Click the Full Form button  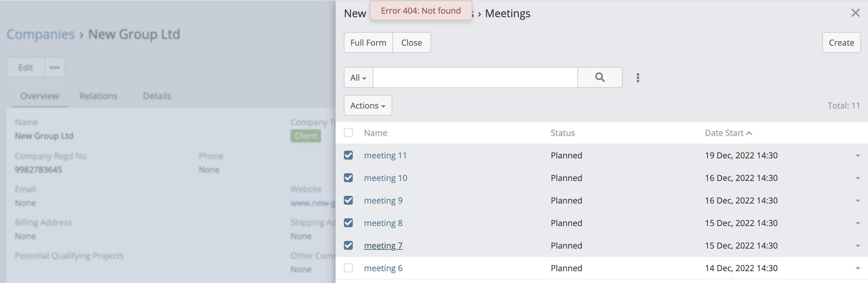coord(368,42)
